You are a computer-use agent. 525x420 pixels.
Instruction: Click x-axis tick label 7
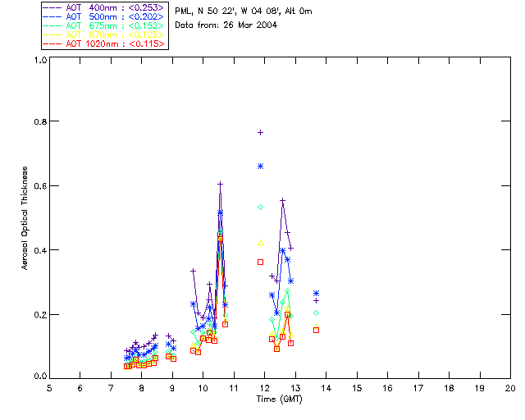[x=111, y=388]
